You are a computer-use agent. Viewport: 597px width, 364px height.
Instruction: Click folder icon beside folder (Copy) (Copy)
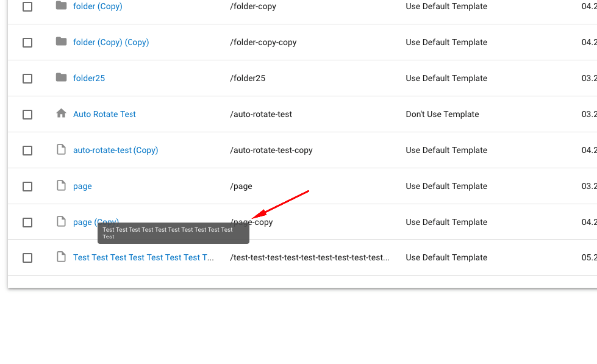[62, 41]
